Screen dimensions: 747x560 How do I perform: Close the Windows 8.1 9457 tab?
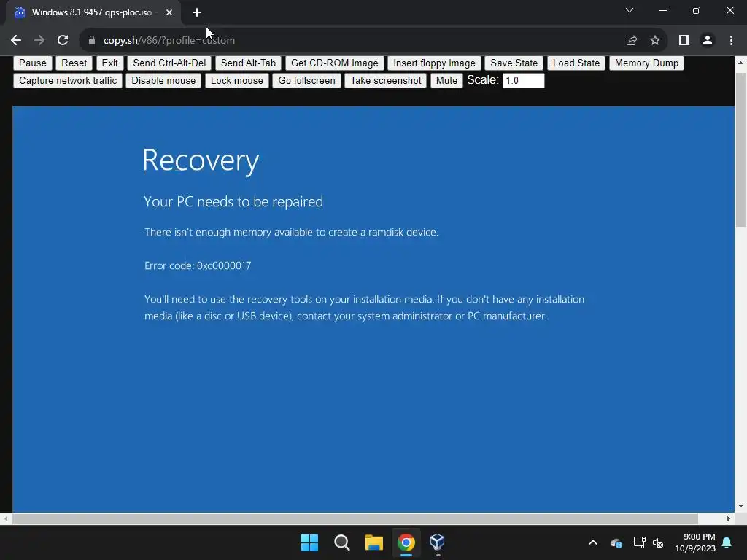coord(169,12)
